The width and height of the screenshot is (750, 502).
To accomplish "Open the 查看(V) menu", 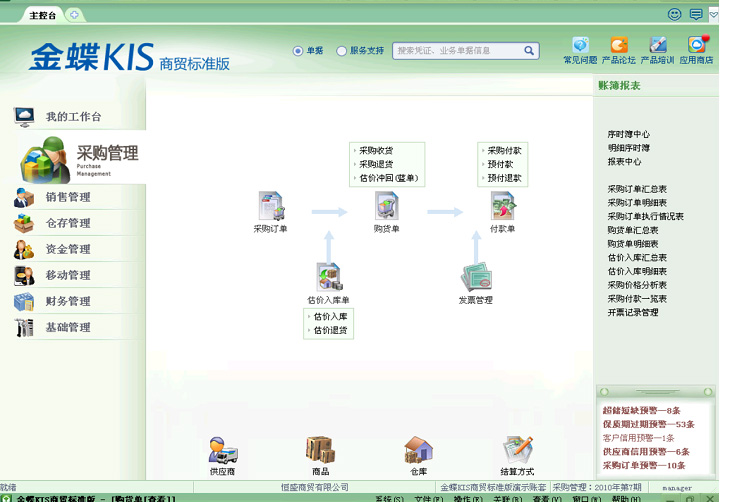I will point(547,499).
